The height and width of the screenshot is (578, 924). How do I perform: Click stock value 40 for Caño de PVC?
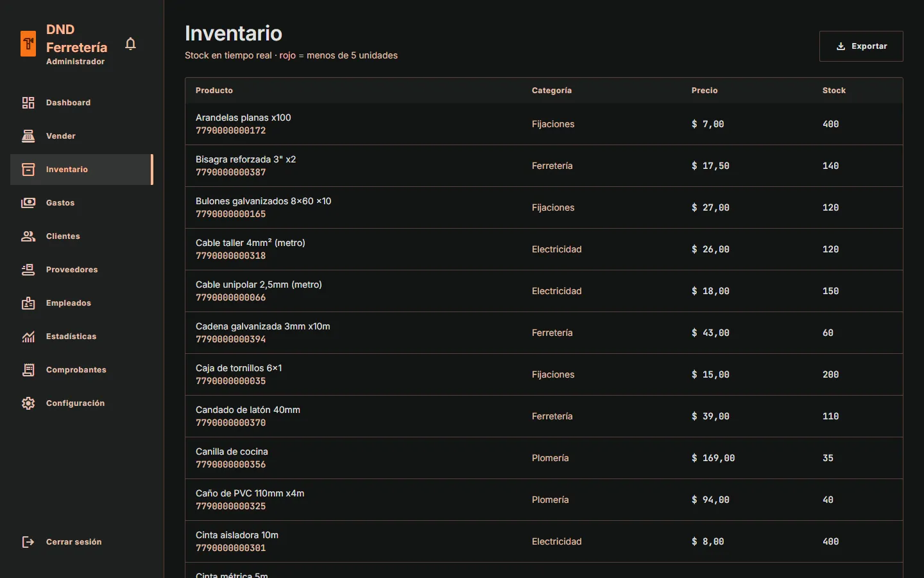click(828, 500)
